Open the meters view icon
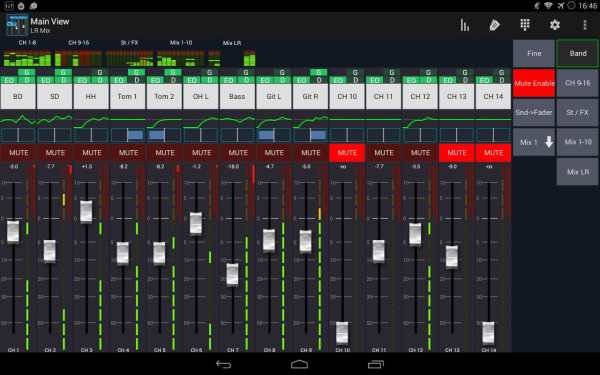Screen dimensions: 600x375 [465, 25]
